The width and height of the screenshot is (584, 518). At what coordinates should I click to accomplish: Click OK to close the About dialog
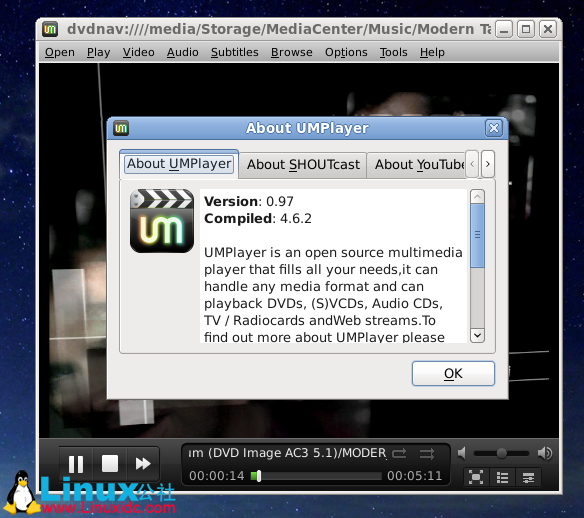pyautogui.click(x=453, y=373)
